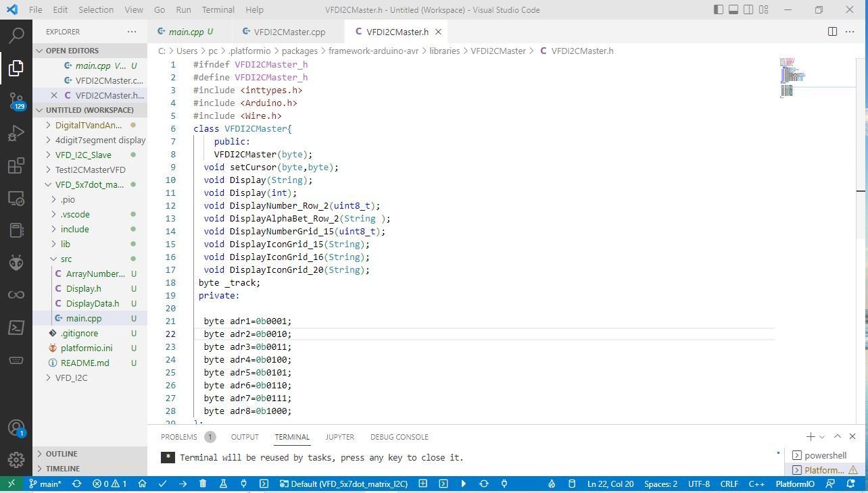Click PlatformIO Home icon in status bar
868x493 pixels.
(x=142, y=484)
